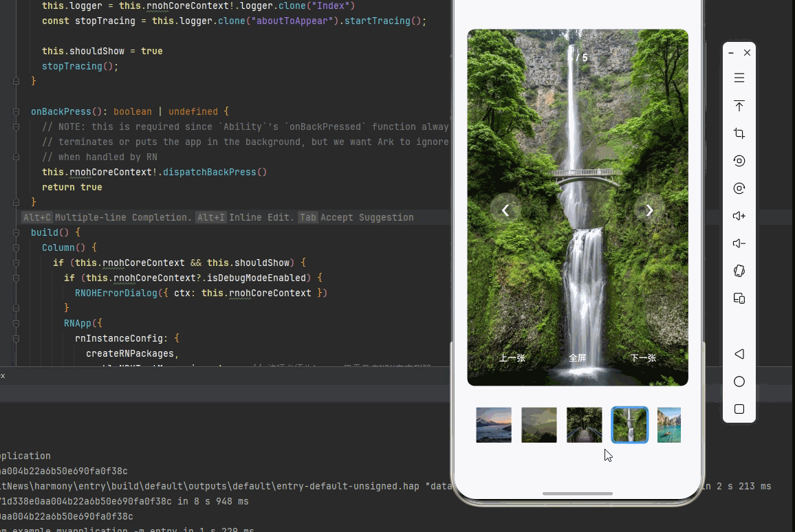Click 'entry-default-unsigned.hap' in console output
This screenshot has height=532, width=795.
347,486
